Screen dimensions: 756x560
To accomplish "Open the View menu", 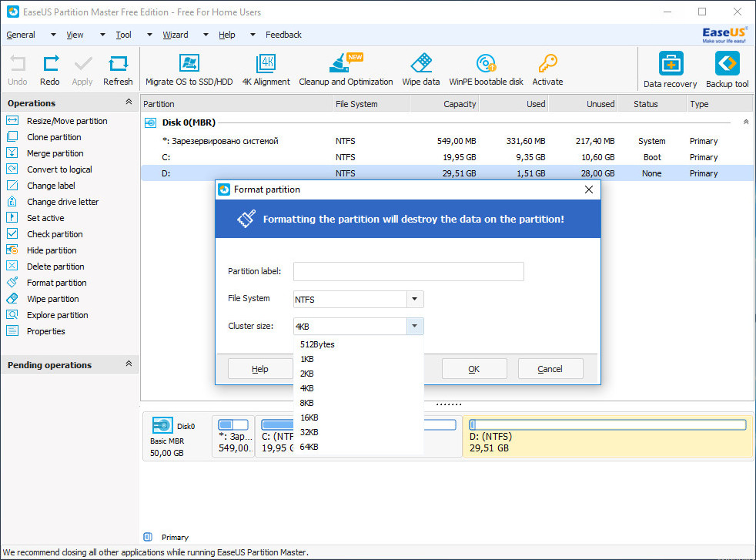I will pyautogui.click(x=75, y=35).
